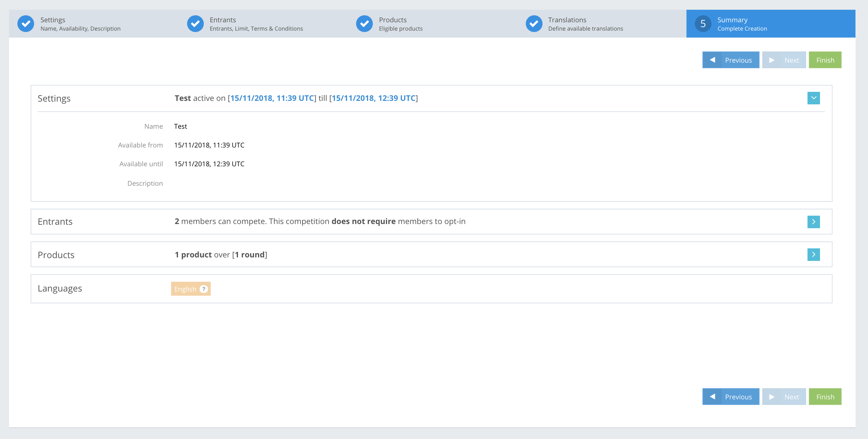The image size is (868, 439).
Task: Click the Name field label
Action: click(x=154, y=126)
